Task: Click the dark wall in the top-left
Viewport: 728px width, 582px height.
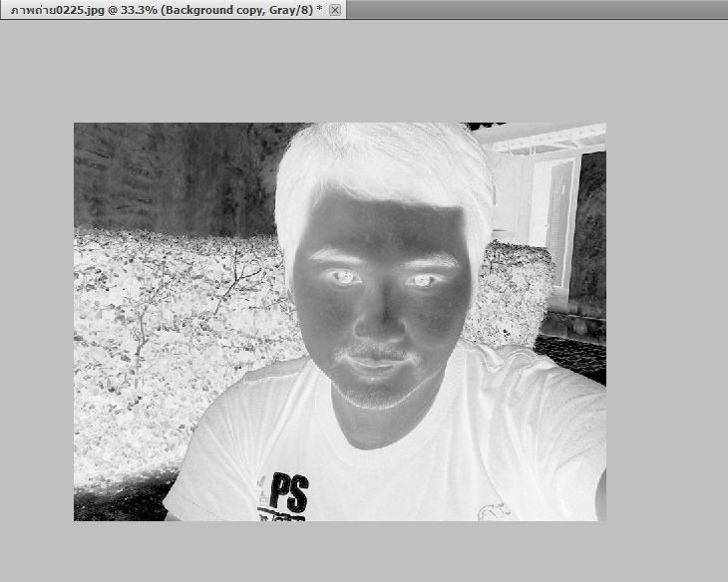Action: point(150,169)
